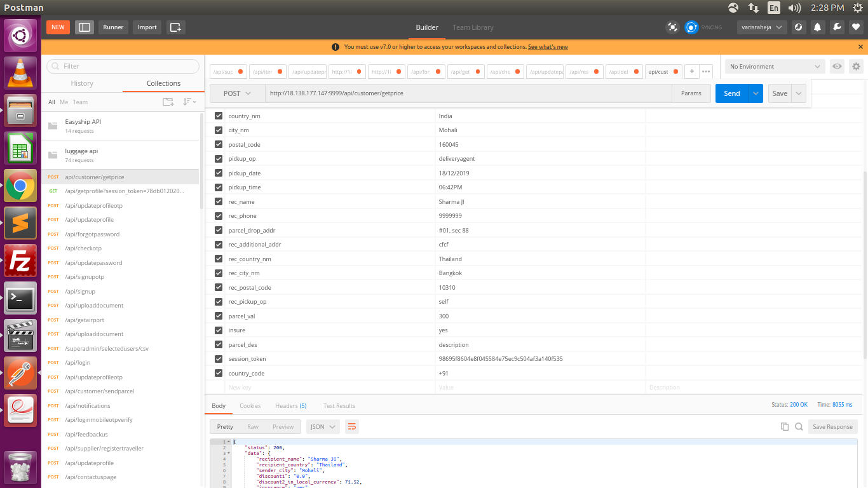This screenshot has width=868, height=488.
Task: Search the response with magnifier icon
Action: (x=799, y=427)
